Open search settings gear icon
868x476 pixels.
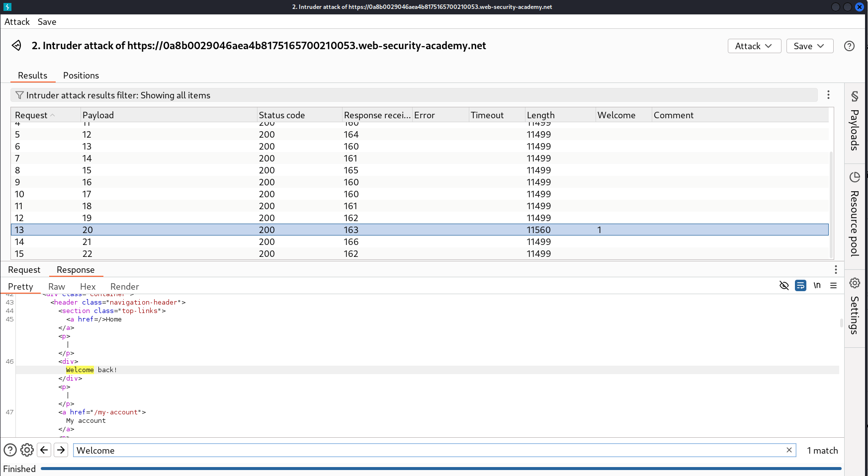coord(27,450)
